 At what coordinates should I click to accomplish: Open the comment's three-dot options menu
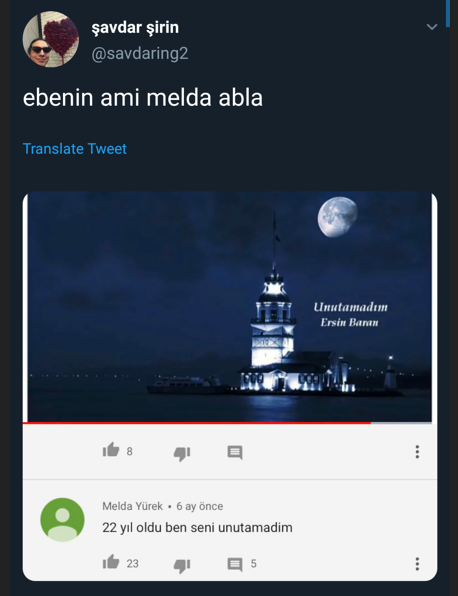[x=417, y=564]
